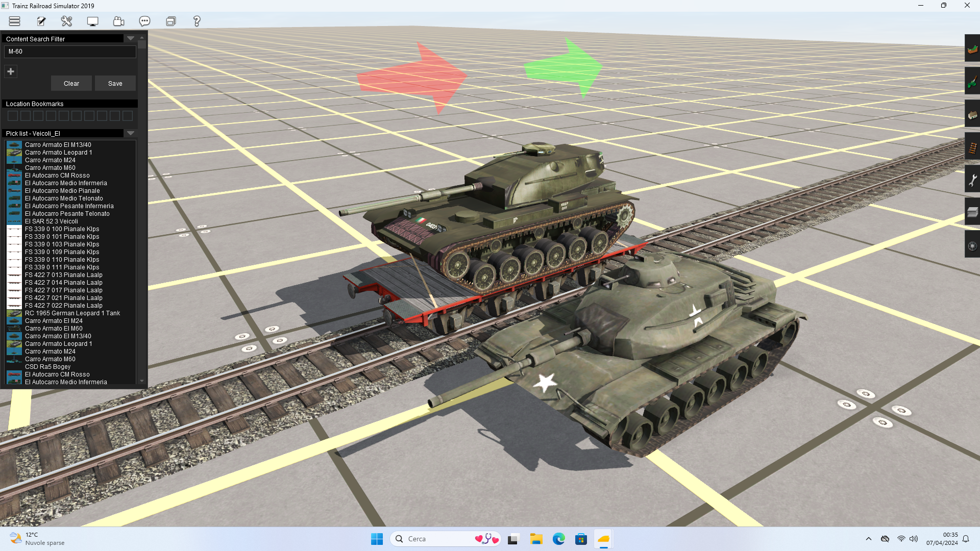
Task: Focus the M-60 search input field
Action: [x=70, y=52]
